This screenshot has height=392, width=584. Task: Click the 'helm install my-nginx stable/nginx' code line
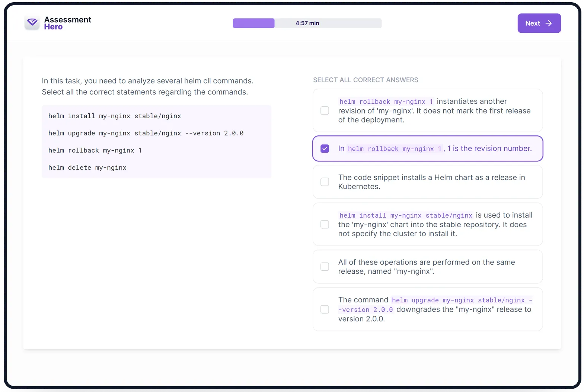click(x=115, y=116)
